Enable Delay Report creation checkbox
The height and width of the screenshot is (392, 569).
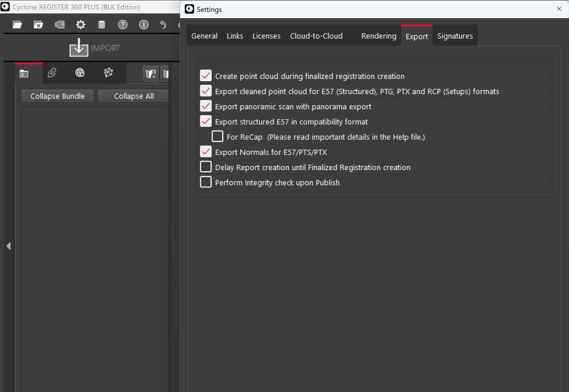(x=206, y=167)
